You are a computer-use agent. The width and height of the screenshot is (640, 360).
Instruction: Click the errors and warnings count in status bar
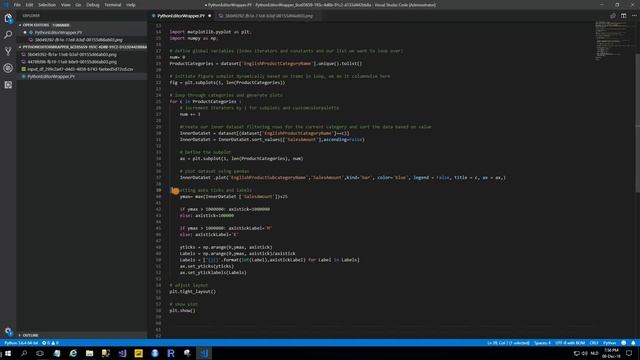50,343
